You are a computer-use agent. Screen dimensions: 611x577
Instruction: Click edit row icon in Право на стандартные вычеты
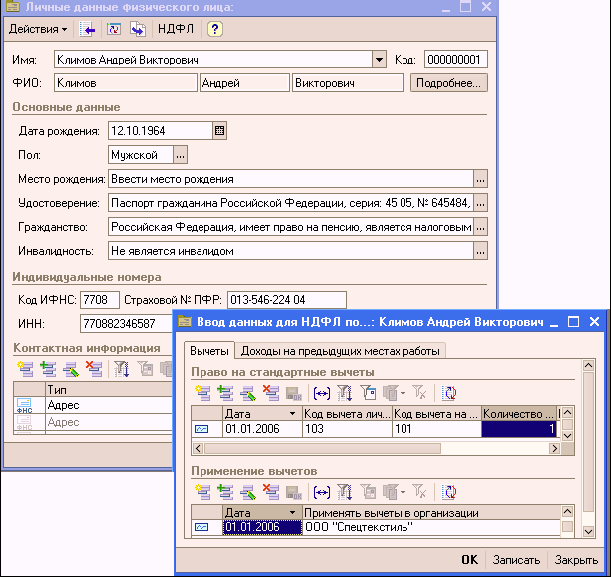pyautogui.click(x=245, y=393)
